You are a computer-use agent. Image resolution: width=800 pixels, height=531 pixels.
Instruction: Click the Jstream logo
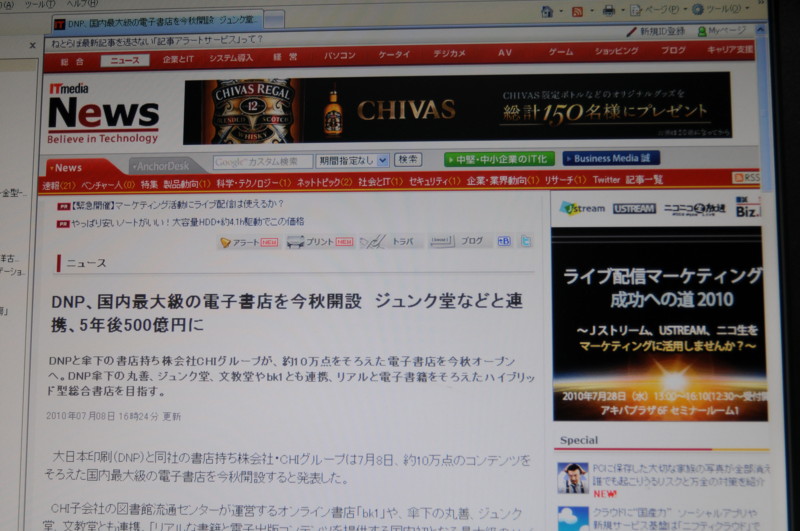coord(583,209)
